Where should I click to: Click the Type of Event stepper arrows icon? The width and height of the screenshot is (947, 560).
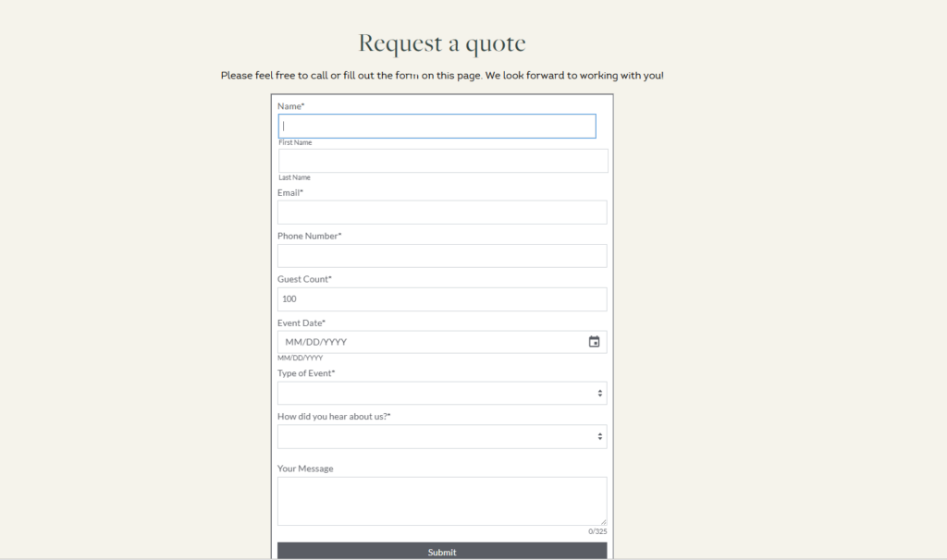600,392
